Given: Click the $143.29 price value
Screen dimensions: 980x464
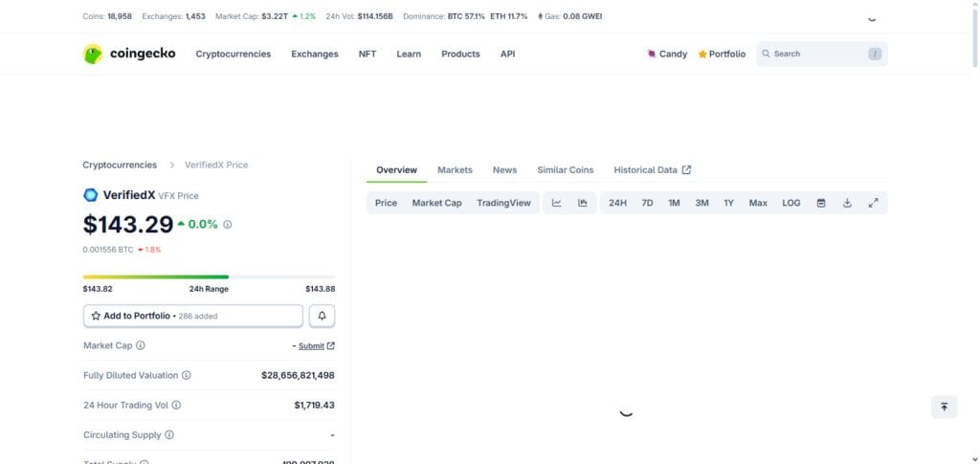Looking at the screenshot, I should (128, 225).
